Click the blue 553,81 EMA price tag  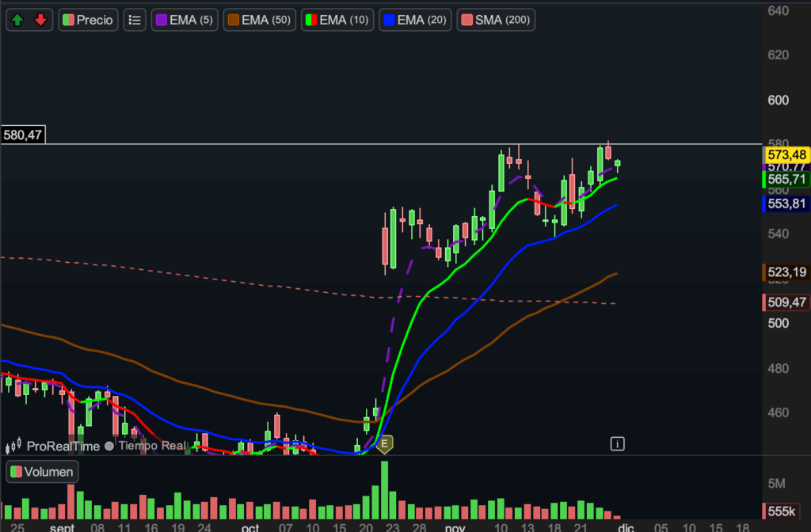783,203
